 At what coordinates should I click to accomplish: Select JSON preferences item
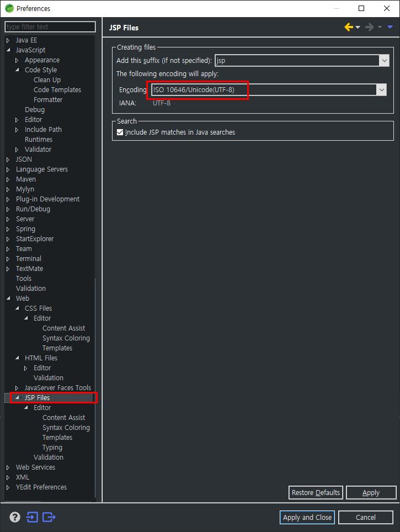coord(24,159)
